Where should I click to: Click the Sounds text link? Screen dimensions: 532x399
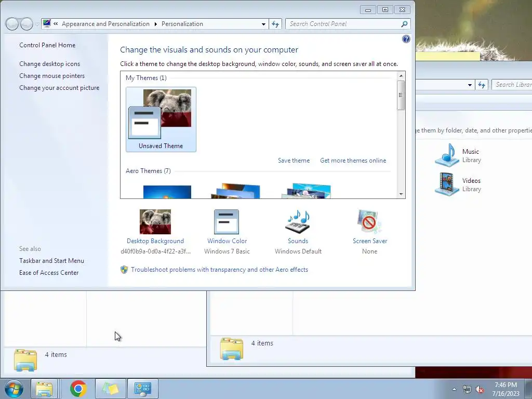[298, 241]
